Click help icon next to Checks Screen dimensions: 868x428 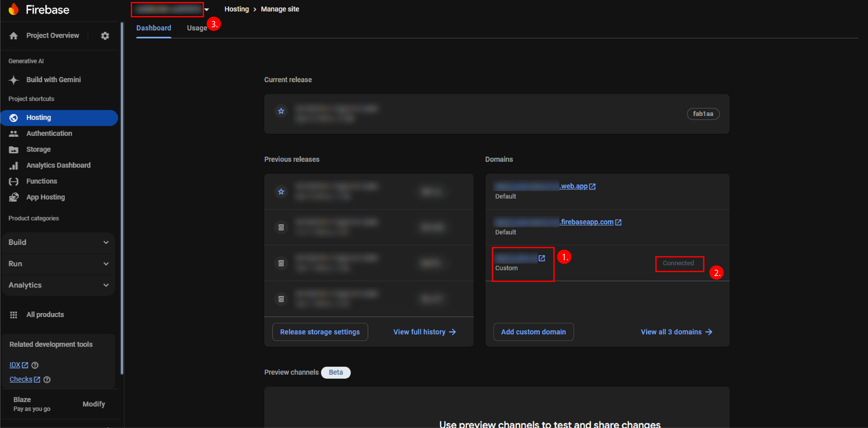coord(47,379)
